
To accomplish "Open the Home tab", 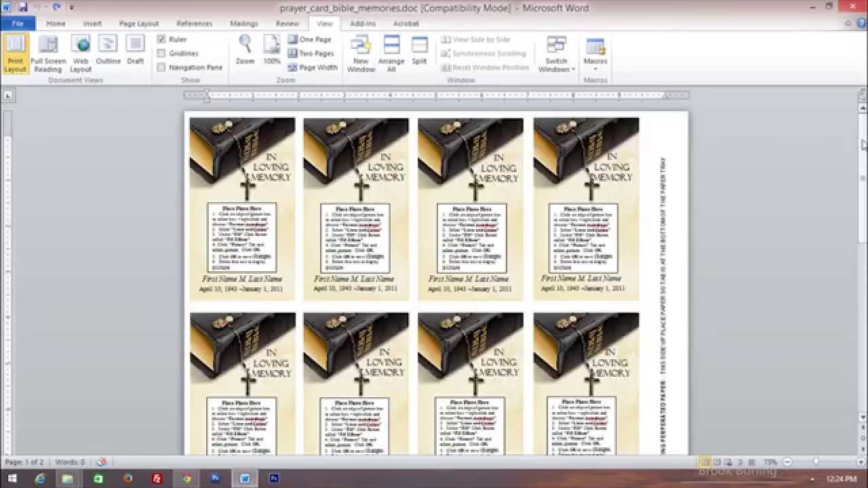I will [56, 24].
